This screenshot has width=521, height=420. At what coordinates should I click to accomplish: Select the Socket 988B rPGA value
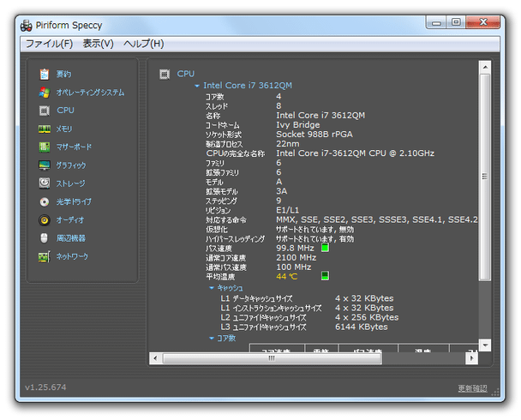pos(314,135)
